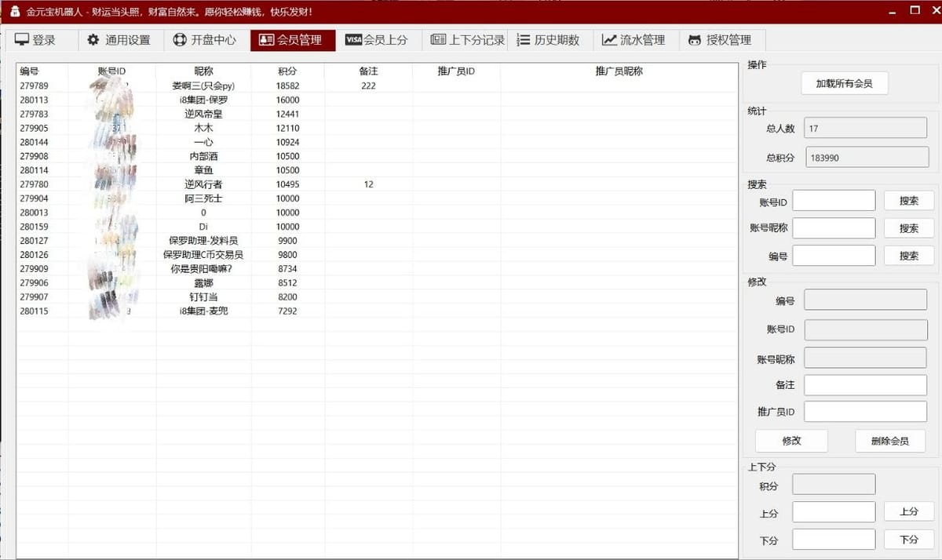Select 保罗助理-发料员 member row

click(x=377, y=241)
